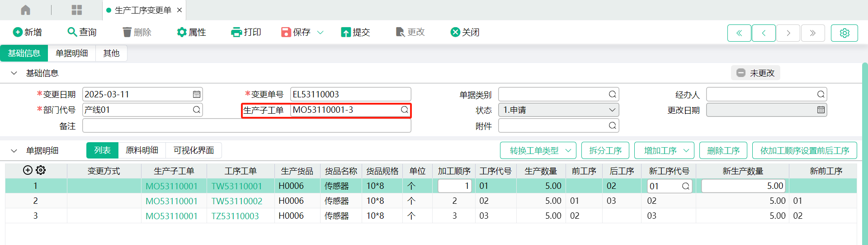This screenshot has height=245, width=868.
Task: Expand the 保存 dropdown arrow
Action: (321, 32)
